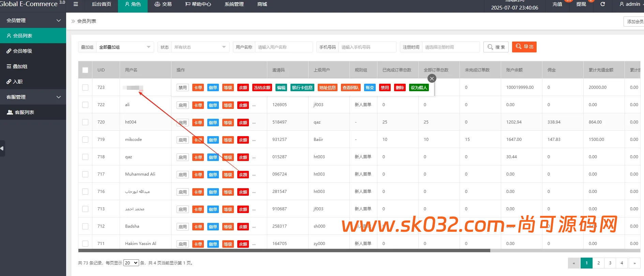Check the row checkbox for UID 719

pos(85,140)
